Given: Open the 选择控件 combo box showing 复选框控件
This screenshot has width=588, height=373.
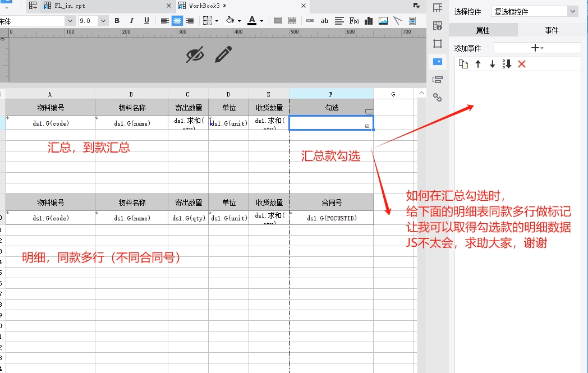Looking at the screenshot, I should [535, 12].
